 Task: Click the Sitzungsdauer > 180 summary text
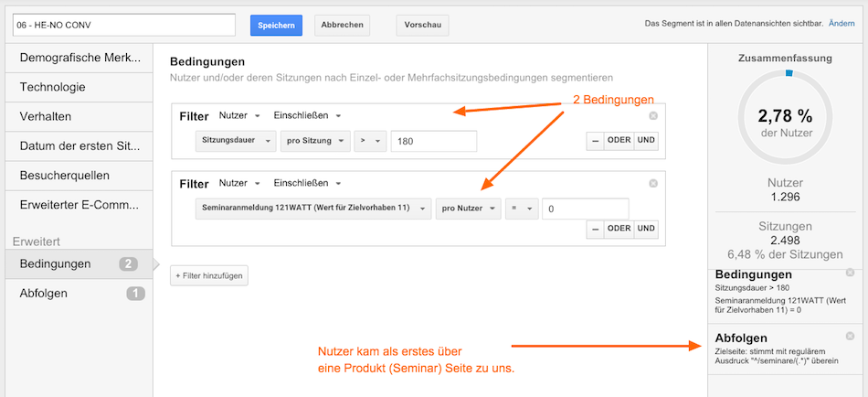pyautogui.click(x=752, y=288)
